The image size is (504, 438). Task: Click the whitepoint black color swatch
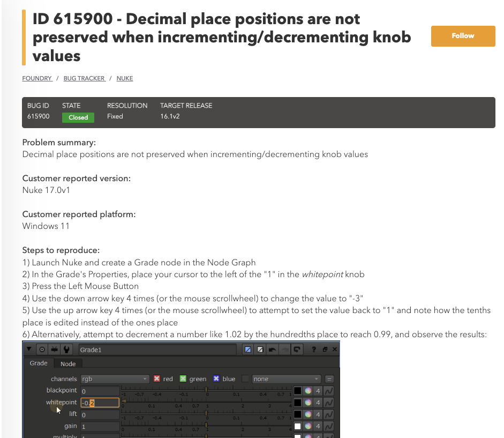[x=298, y=403]
